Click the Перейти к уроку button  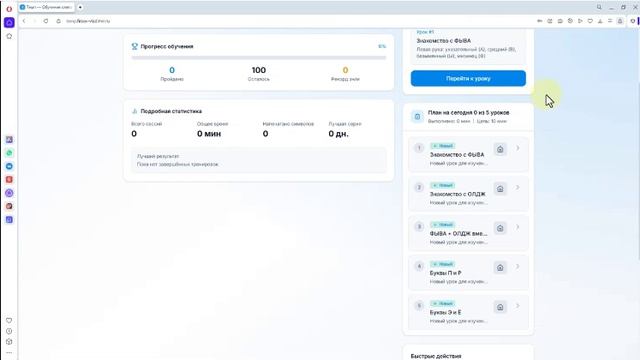click(x=468, y=78)
